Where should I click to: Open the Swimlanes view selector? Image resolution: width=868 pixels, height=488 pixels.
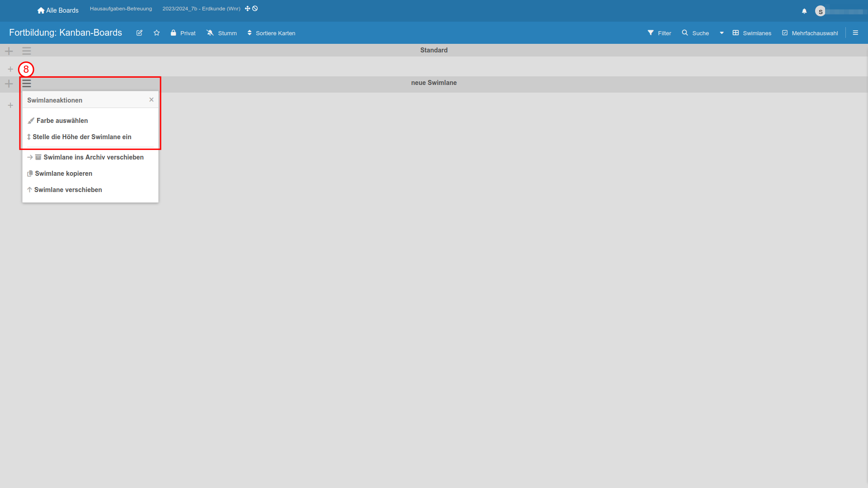(752, 33)
